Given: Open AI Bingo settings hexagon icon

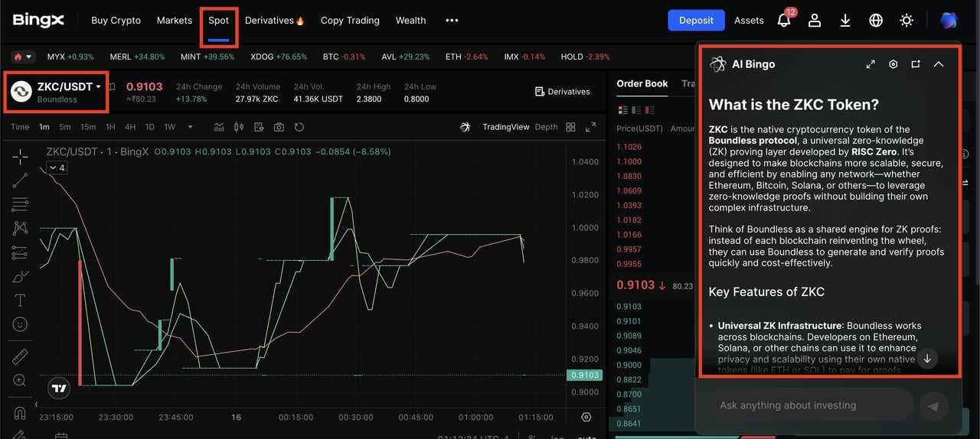Looking at the screenshot, I should 893,64.
